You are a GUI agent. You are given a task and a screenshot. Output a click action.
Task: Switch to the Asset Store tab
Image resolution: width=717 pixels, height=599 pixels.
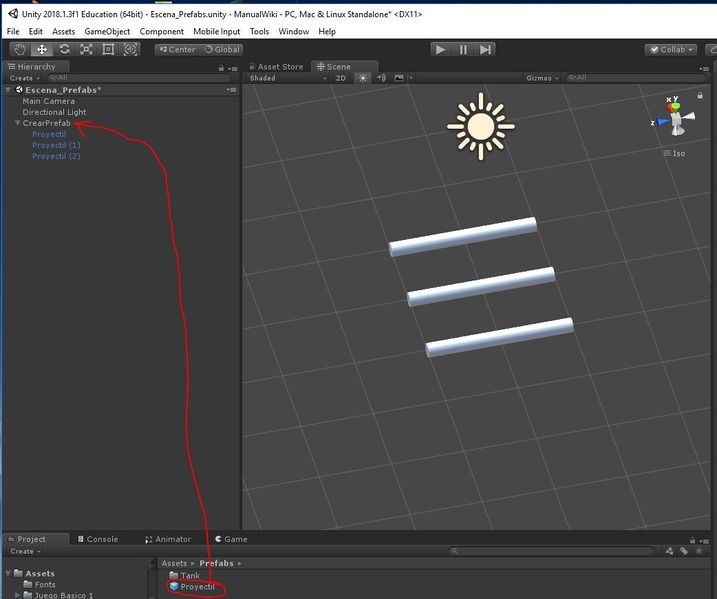(276, 67)
